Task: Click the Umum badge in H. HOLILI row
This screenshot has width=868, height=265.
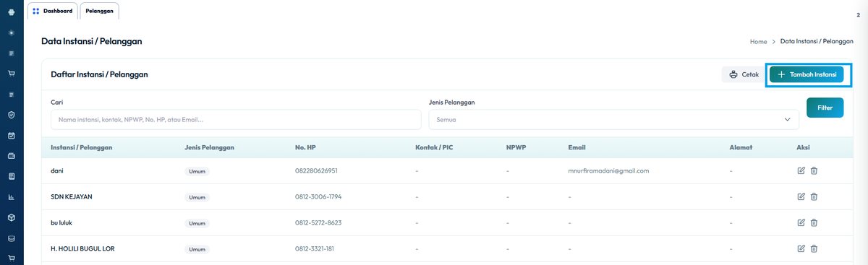Action: [197, 249]
